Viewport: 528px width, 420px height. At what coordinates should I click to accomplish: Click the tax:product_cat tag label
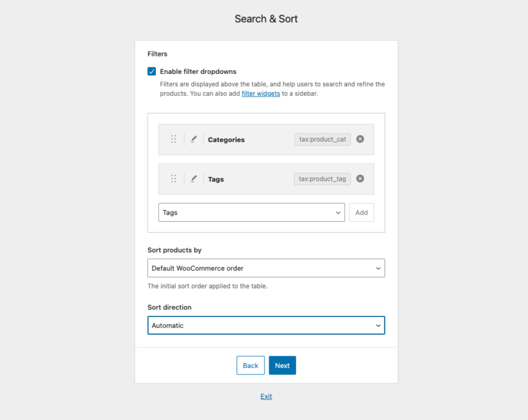[322, 139]
